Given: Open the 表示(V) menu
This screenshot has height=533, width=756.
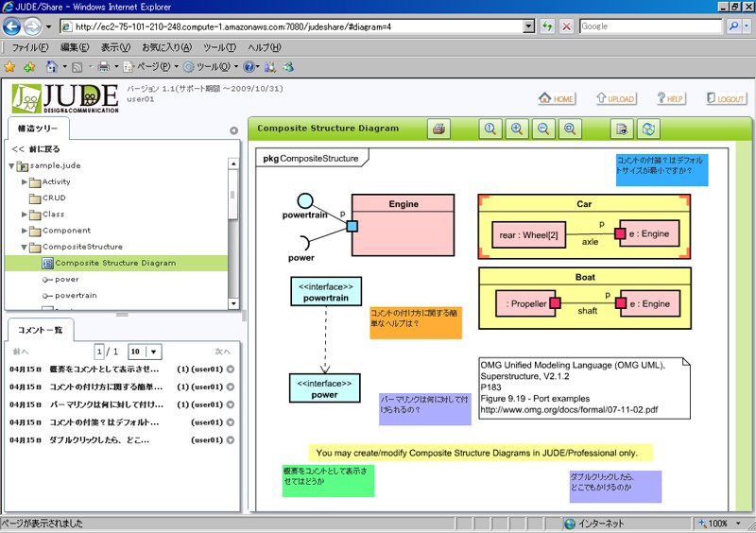Looking at the screenshot, I should 115,47.
